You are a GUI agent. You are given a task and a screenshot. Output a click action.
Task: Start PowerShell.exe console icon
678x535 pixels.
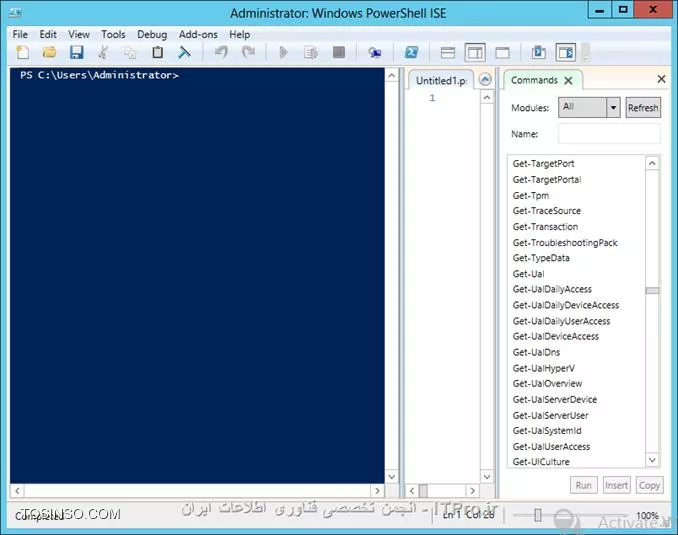[x=411, y=52]
